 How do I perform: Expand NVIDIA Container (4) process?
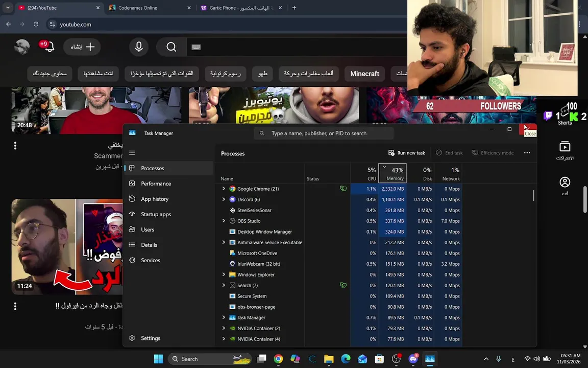point(224,339)
